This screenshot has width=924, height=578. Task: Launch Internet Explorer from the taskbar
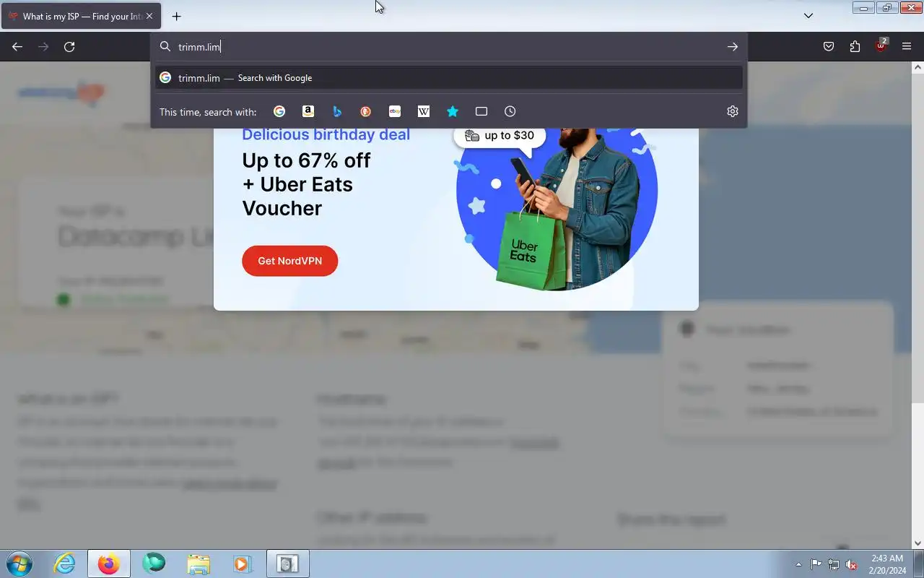coord(65,564)
